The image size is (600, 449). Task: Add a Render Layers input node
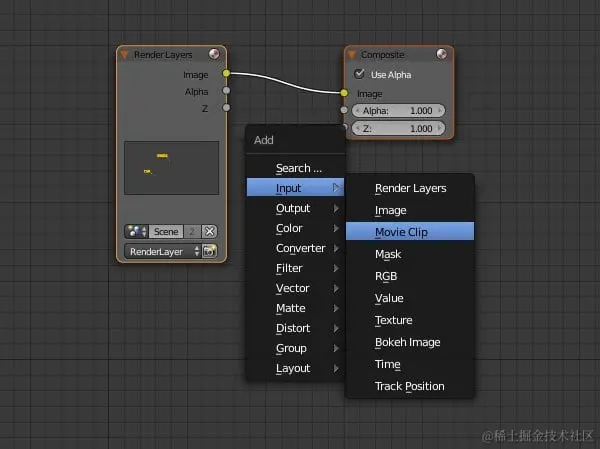point(410,188)
